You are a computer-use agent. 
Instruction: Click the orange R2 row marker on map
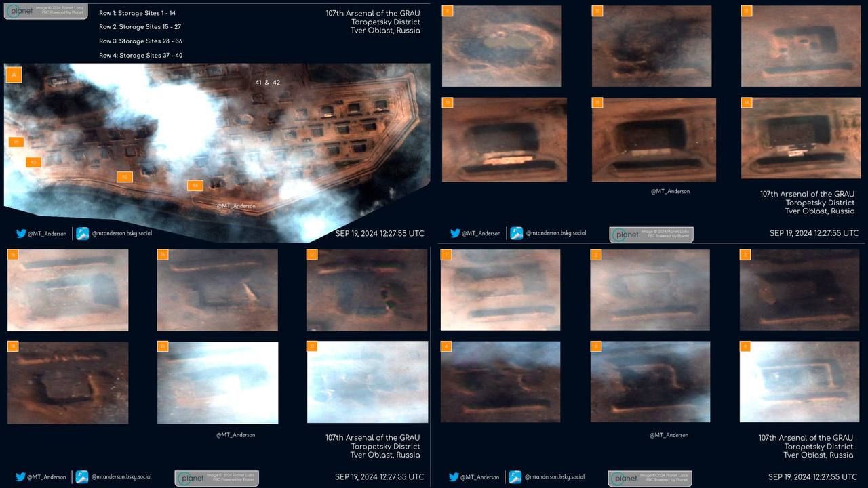[33, 162]
